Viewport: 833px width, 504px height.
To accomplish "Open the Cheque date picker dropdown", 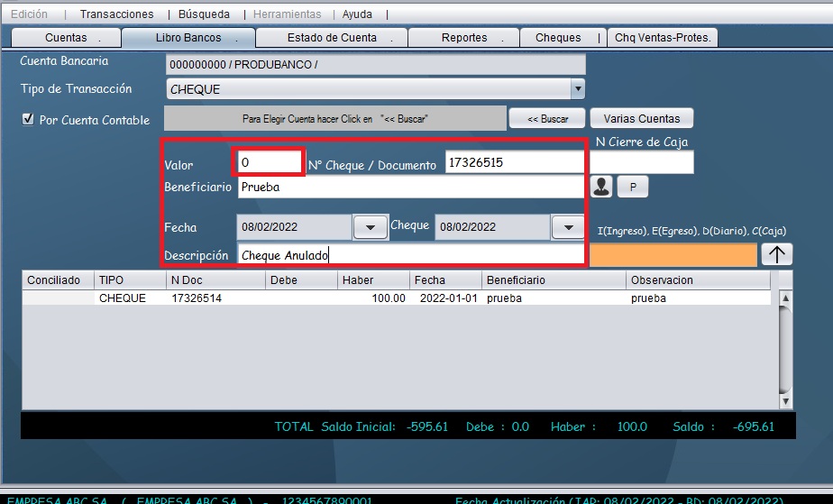I will pyautogui.click(x=568, y=227).
